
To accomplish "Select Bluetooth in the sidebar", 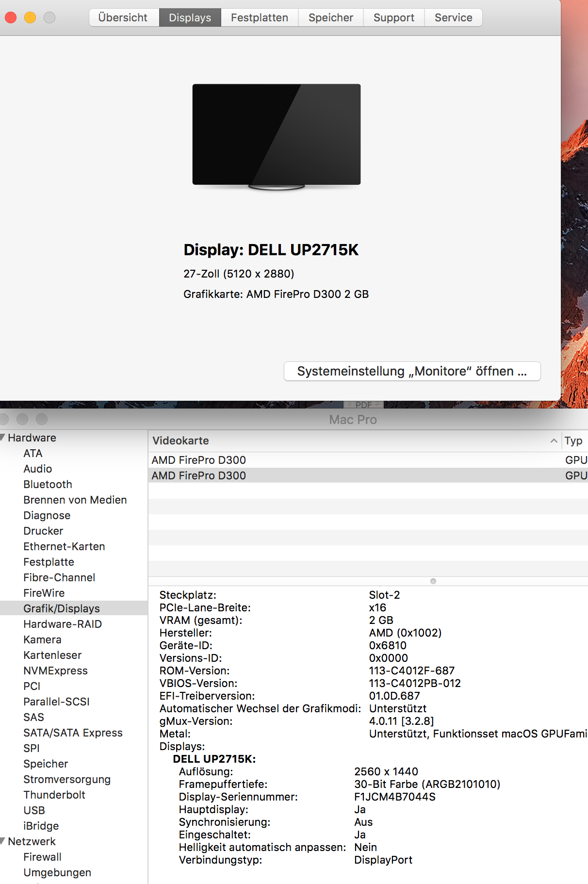I will (48, 484).
